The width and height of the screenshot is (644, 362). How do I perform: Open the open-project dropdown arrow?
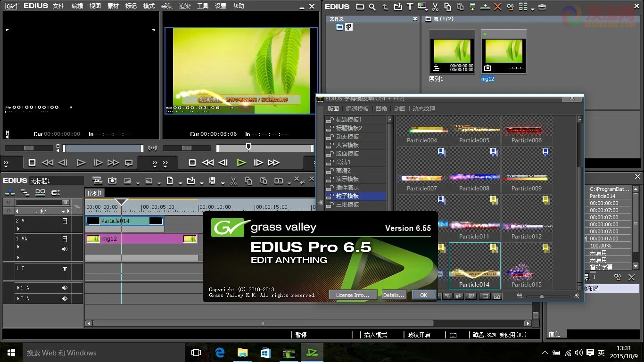[201, 183]
